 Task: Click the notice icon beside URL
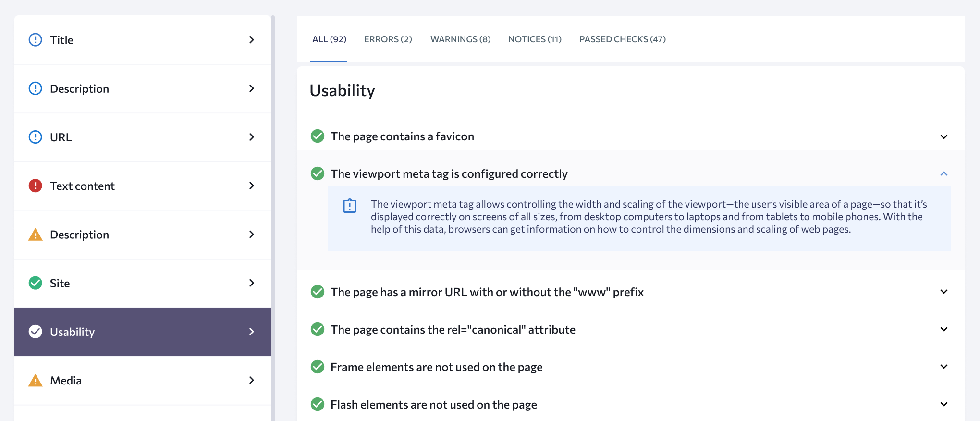36,137
